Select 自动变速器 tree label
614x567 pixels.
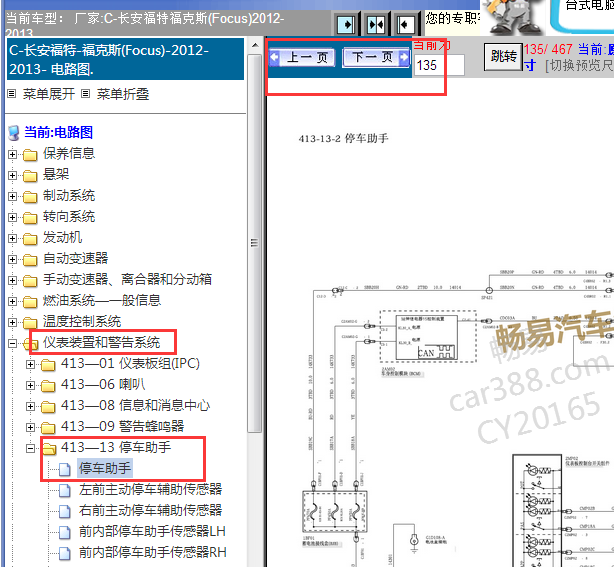(x=76, y=258)
